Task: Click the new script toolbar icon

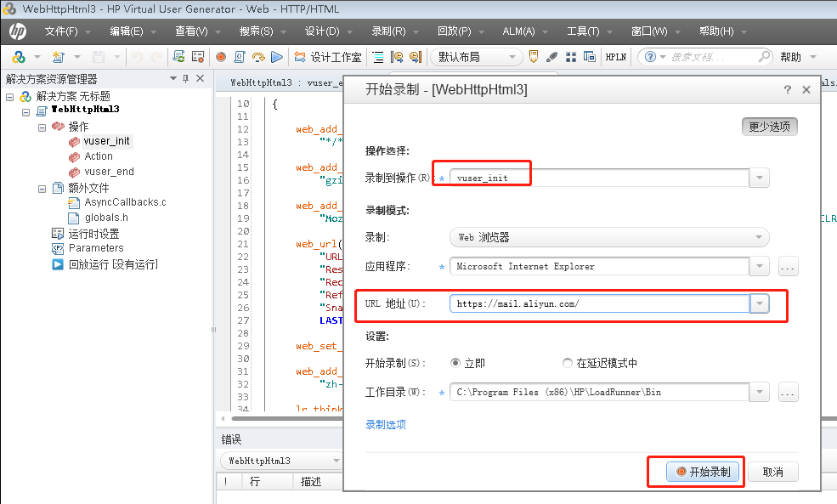Action: click(x=59, y=57)
